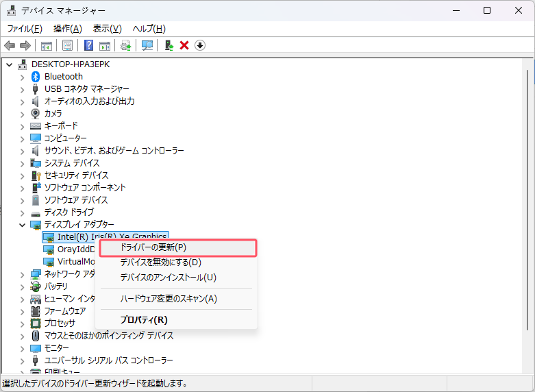Click the バッテリ battery icon
This screenshot has height=392, width=535.
pos(36,286)
